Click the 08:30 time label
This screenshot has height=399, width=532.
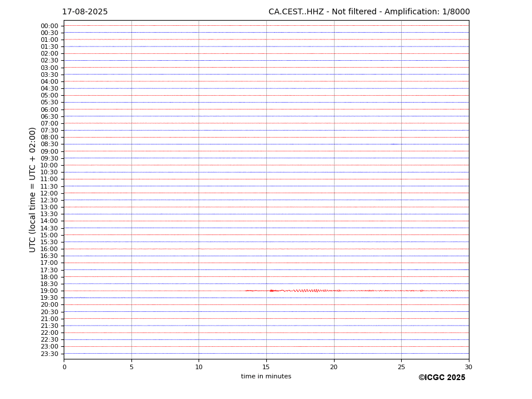pyautogui.click(x=49, y=144)
